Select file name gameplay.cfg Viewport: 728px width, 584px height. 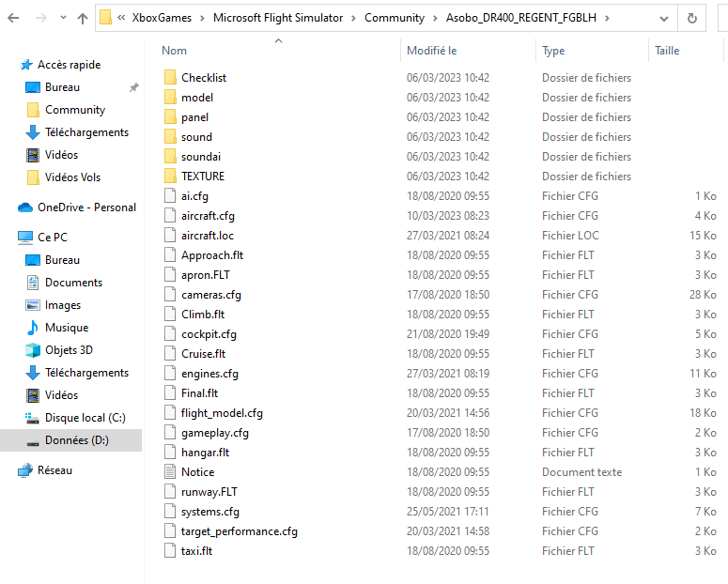click(x=215, y=433)
